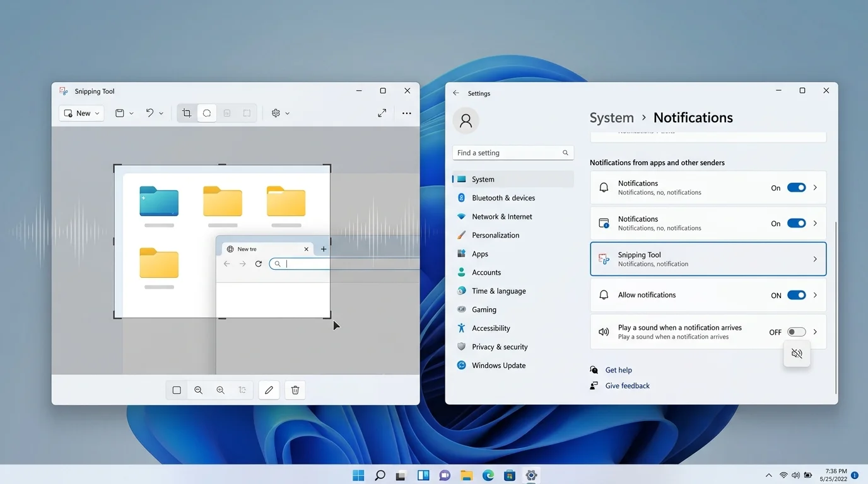Show hidden icons via tray overflow chevron
The width and height of the screenshot is (868, 484).
click(x=768, y=475)
